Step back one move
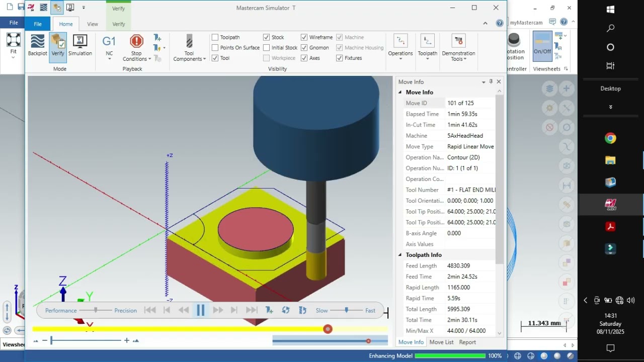 click(x=167, y=310)
